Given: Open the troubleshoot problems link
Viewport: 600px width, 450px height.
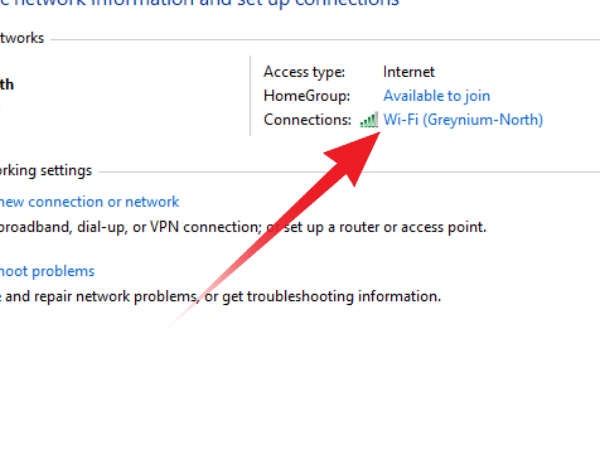Looking at the screenshot, I should click(x=48, y=271).
